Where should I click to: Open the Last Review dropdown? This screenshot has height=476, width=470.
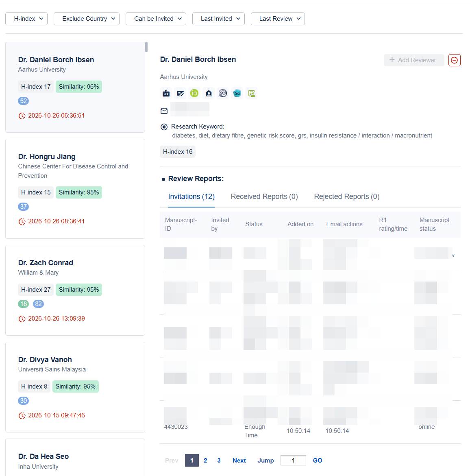(278, 19)
